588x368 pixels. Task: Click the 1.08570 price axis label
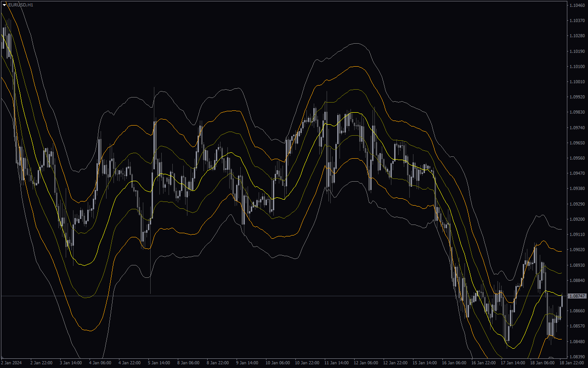[x=577, y=326]
